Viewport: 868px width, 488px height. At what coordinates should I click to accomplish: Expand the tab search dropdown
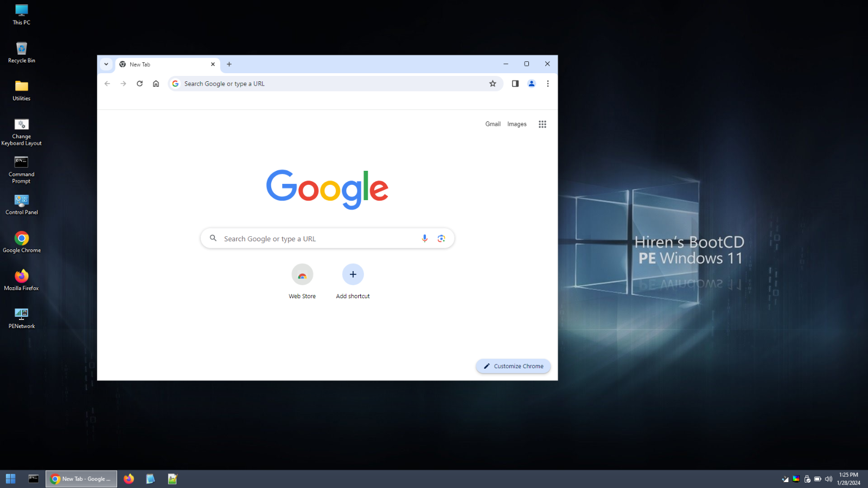(x=106, y=64)
